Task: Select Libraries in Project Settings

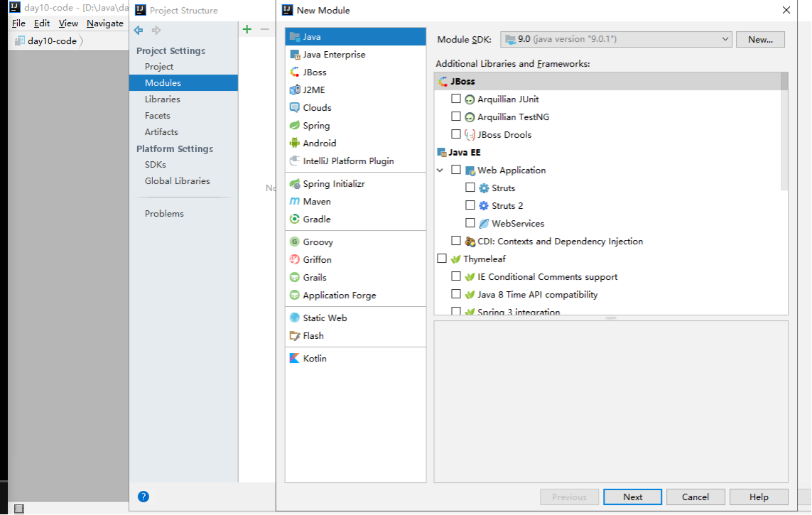Action: (163, 99)
